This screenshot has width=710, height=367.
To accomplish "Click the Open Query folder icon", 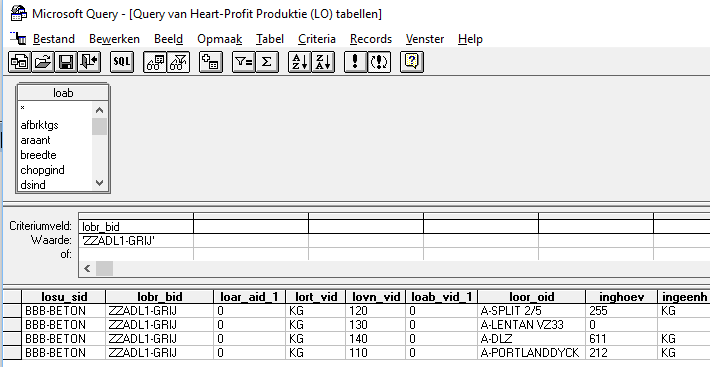I will [43, 62].
